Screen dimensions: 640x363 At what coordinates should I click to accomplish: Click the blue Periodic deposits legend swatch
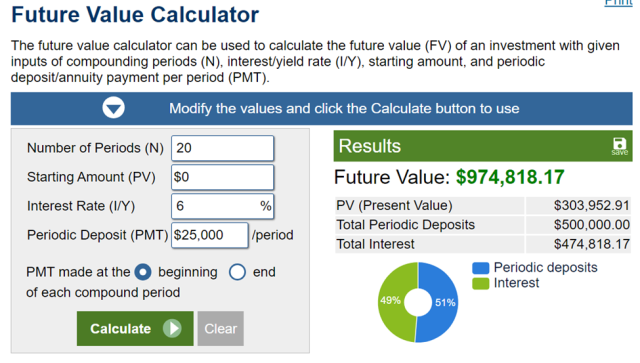pyautogui.click(x=480, y=268)
